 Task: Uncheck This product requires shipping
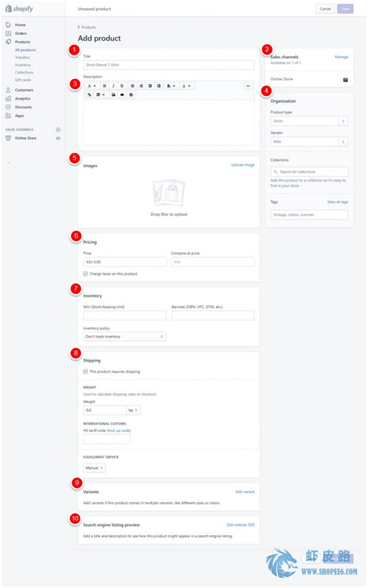pos(85,372)
